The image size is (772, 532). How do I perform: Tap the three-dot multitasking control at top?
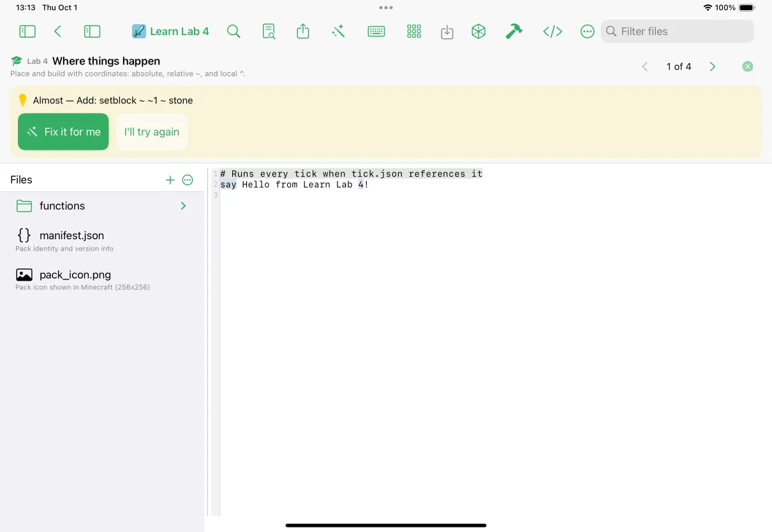tap(386, 8)
